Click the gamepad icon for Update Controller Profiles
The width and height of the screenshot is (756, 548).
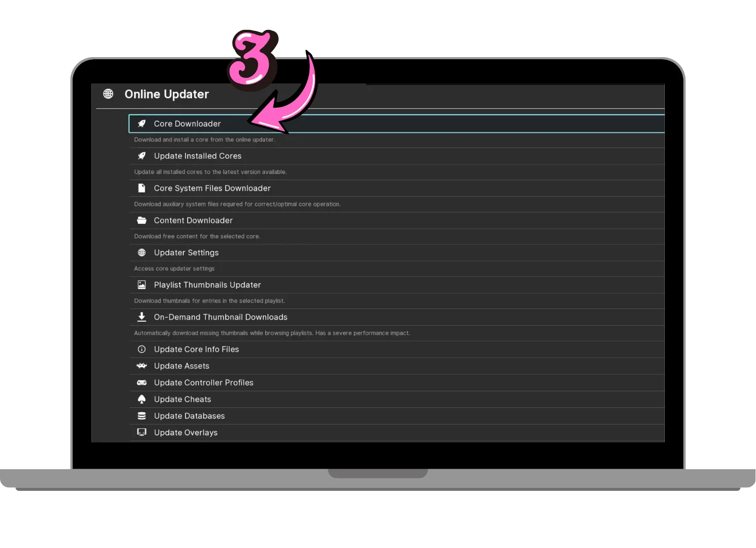tap(142, 383)
